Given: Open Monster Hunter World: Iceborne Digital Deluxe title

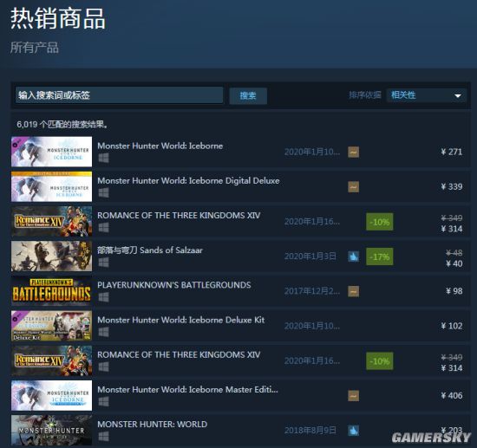Looking at the screenshot, I should 188,181.
